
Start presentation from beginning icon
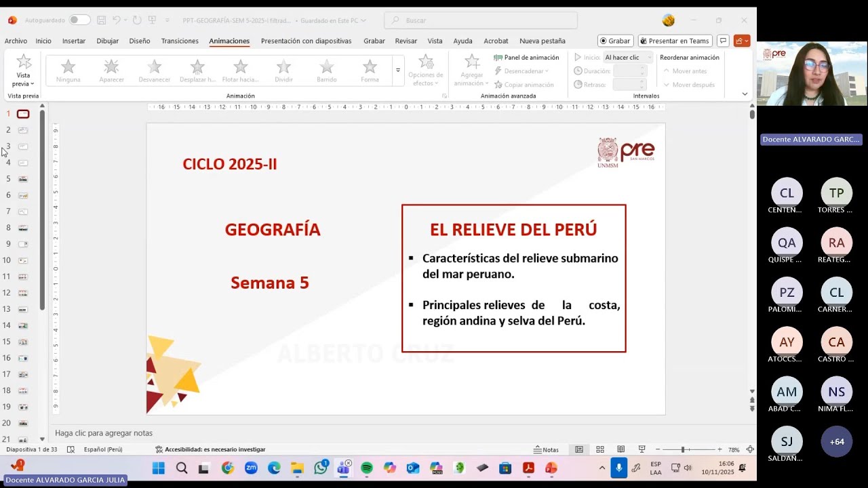pos(152,20)
